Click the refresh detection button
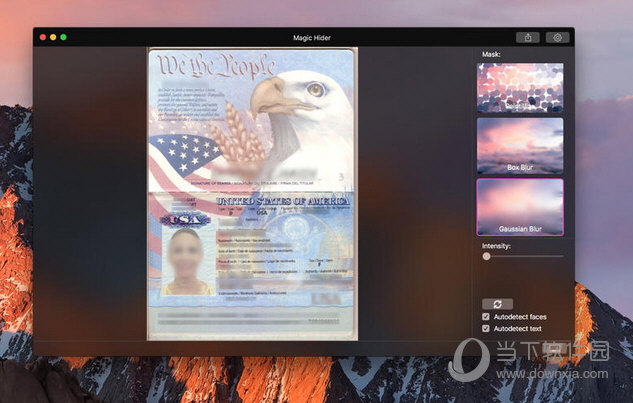The width and height of the screenshot is (633, 403). click(x=497, y=304)
